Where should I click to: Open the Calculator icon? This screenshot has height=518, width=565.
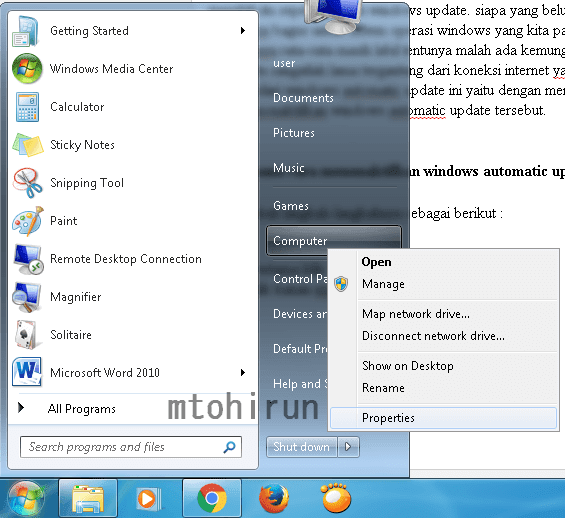pos(27,107)
